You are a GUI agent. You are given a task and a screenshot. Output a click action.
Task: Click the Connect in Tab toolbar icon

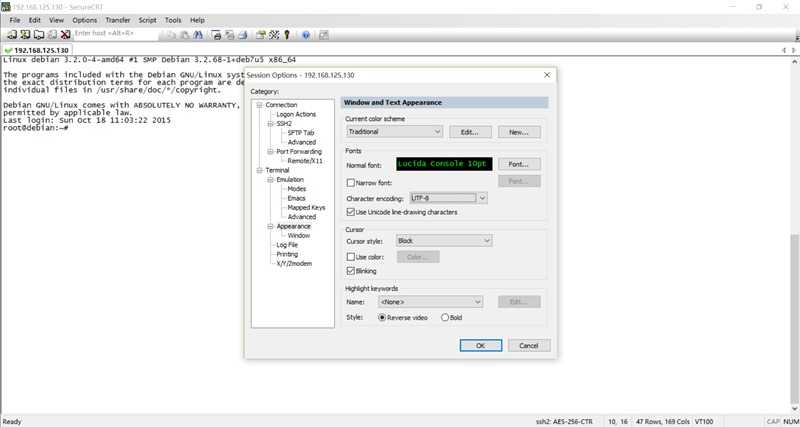pos(39,35)
